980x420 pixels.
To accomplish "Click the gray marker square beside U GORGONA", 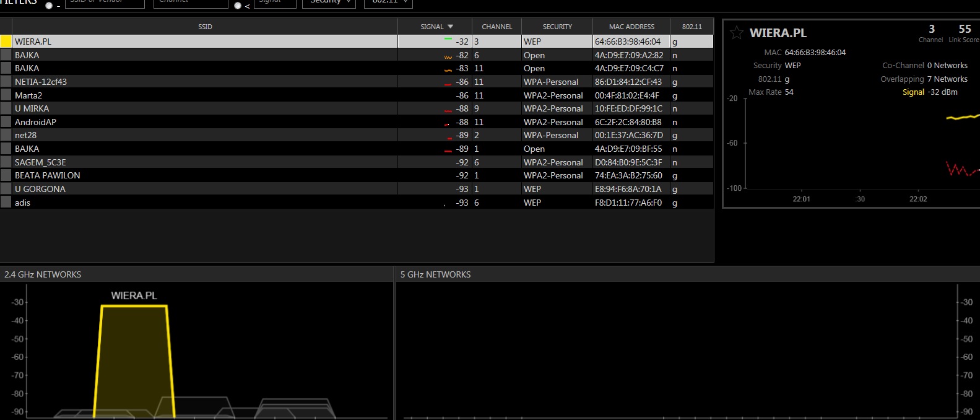I will point(6,189).
